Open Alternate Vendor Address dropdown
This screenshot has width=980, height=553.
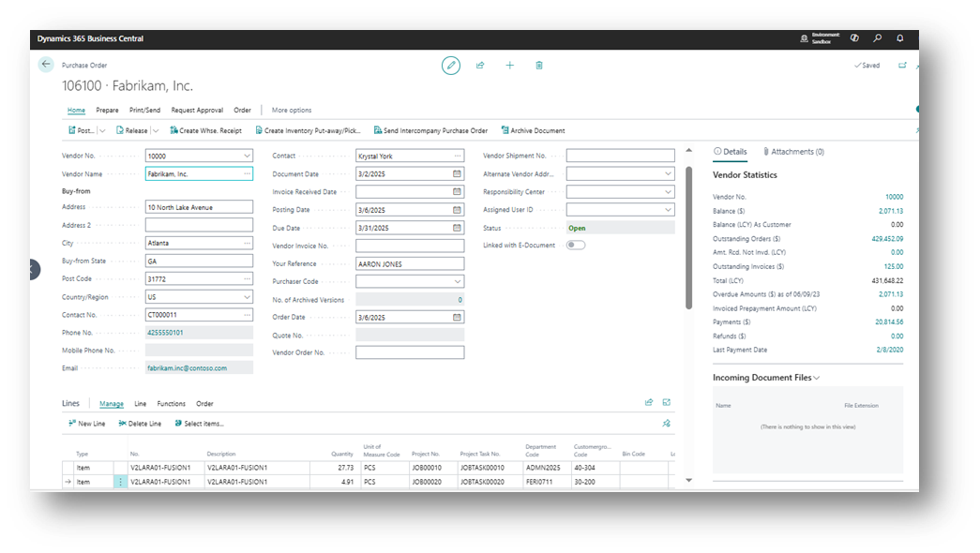tap(668, 173)
